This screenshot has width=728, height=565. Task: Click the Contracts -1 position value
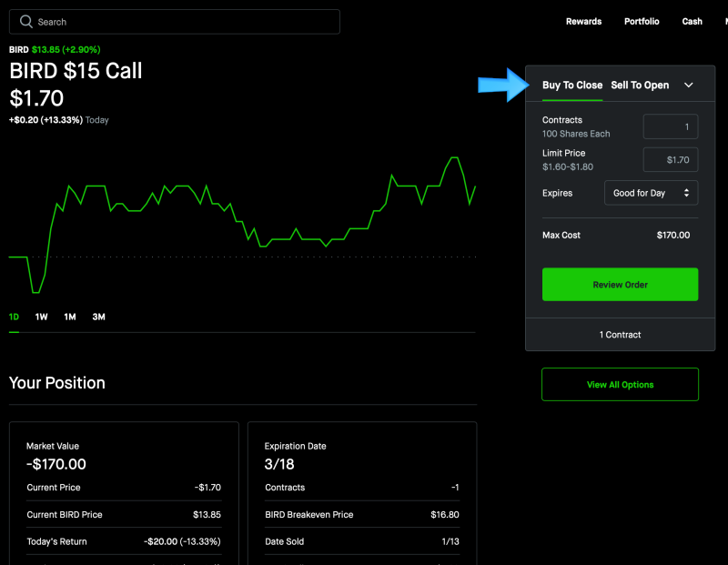(x=455, y=488)
